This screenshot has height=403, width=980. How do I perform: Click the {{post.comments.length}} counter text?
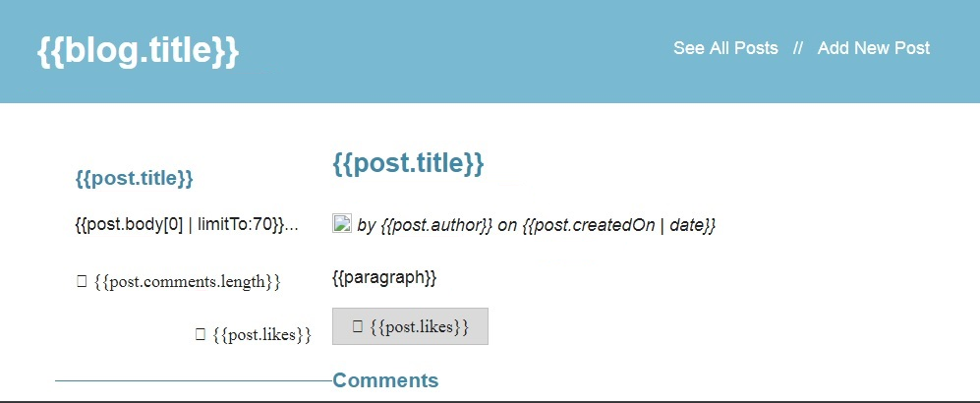tap(187, 282)
